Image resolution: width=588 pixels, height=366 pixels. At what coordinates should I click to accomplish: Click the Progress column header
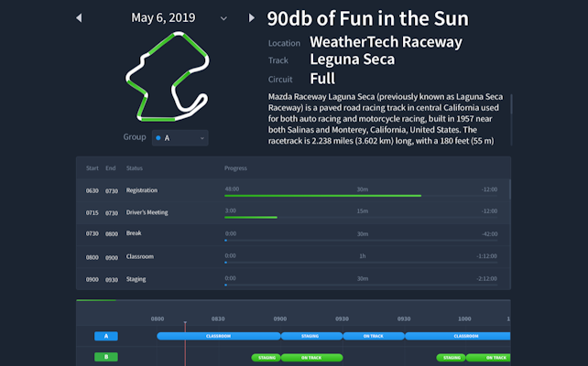point(235,168)
